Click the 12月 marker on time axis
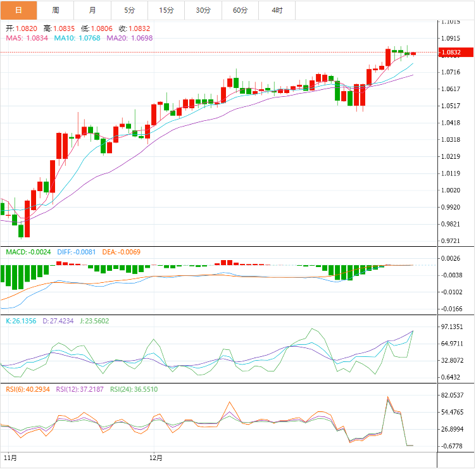Screen dimensions: 476x474 click(x=156, y=457)
